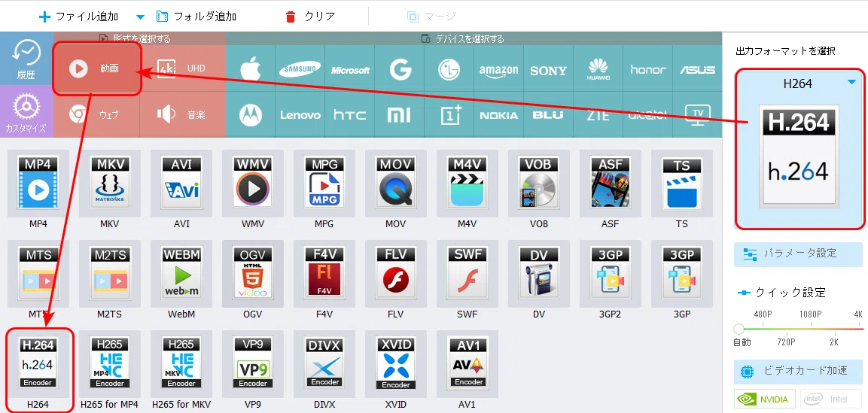This screenshot has width=868, height=413.
Task: Pick the 3GP2 format icon
Action: point(610,274)
